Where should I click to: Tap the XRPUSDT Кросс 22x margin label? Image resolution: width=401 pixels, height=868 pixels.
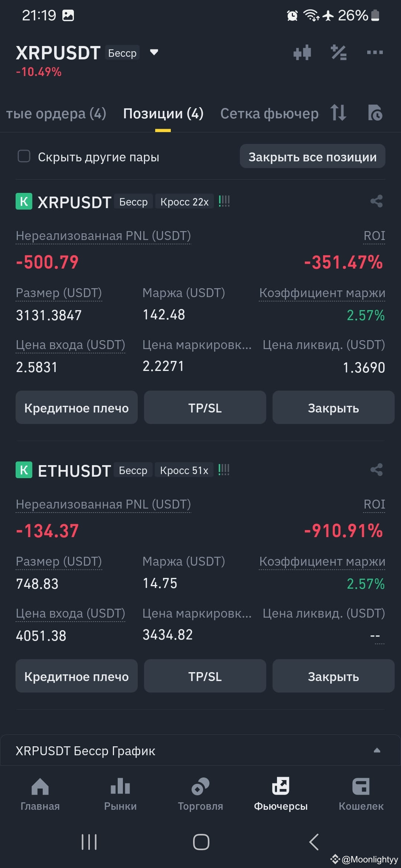click(185, 201)
